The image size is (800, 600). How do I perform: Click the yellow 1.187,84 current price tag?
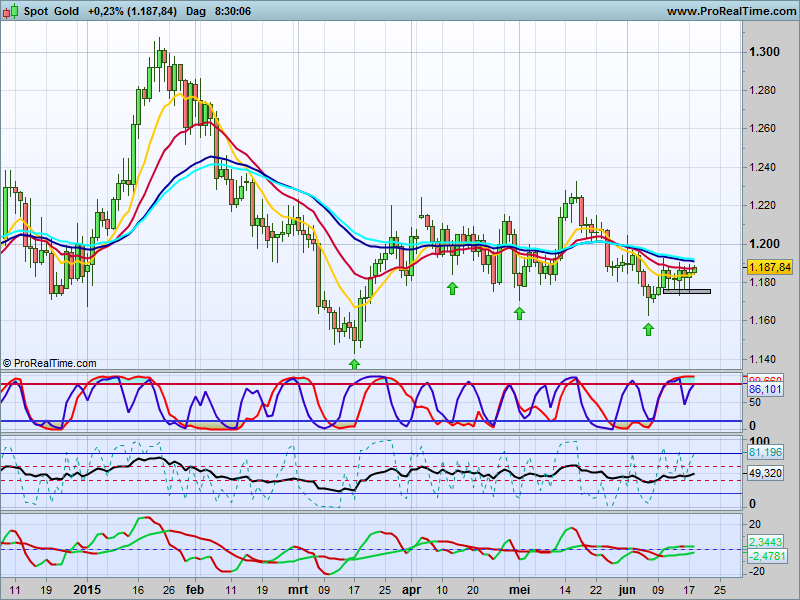pos(770,267)
